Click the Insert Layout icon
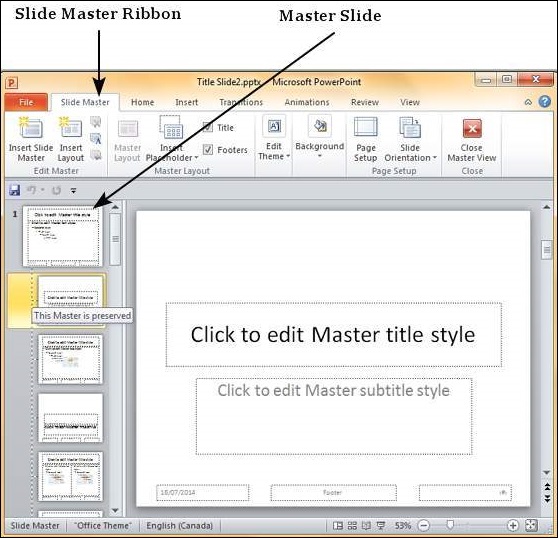558x538 pixels. (70, 139)
